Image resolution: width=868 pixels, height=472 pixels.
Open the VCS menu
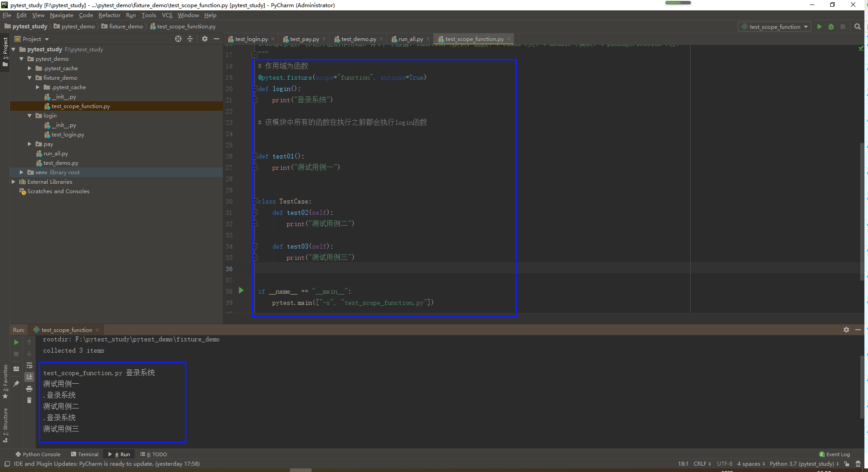pos(167,15)
